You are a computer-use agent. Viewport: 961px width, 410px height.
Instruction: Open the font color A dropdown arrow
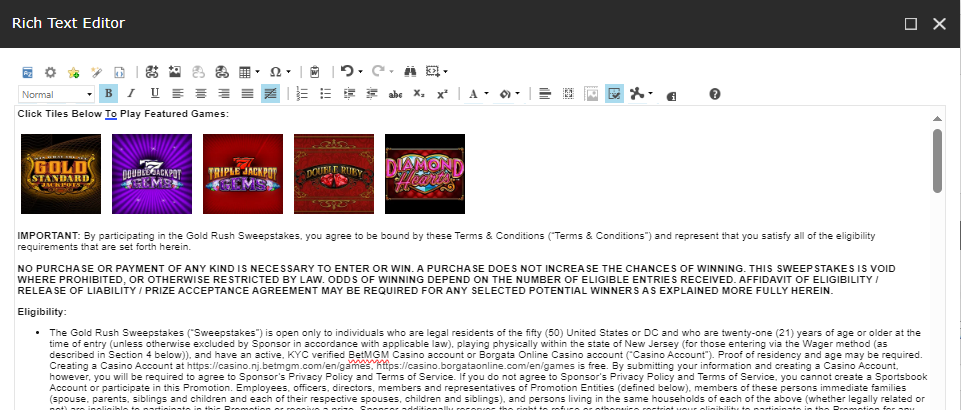(x=486, y=94)
